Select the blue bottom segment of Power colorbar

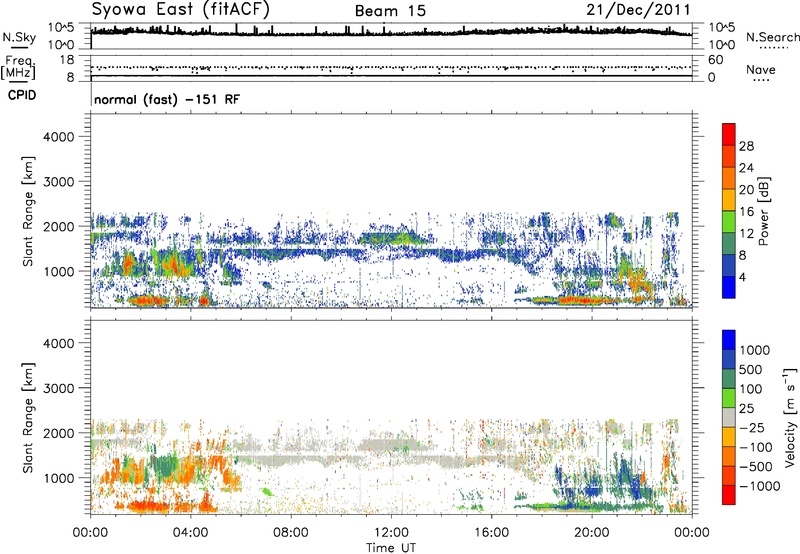[729, 287]
